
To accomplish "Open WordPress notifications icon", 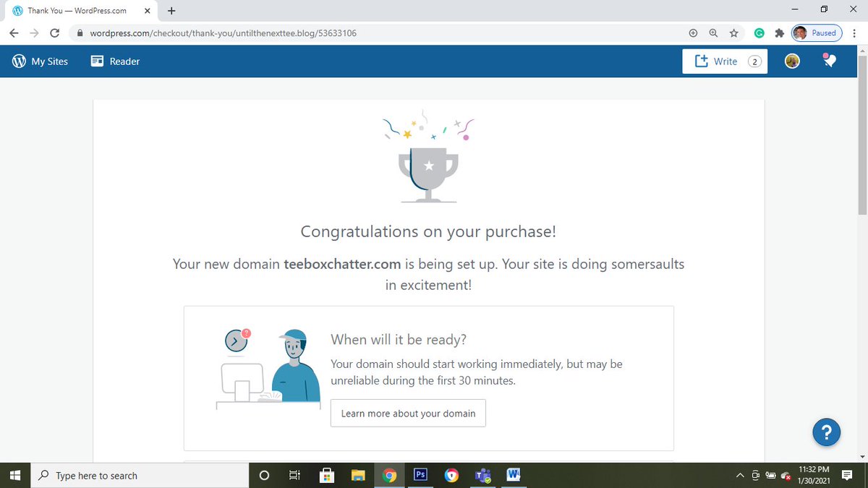I will pos(830,61).
